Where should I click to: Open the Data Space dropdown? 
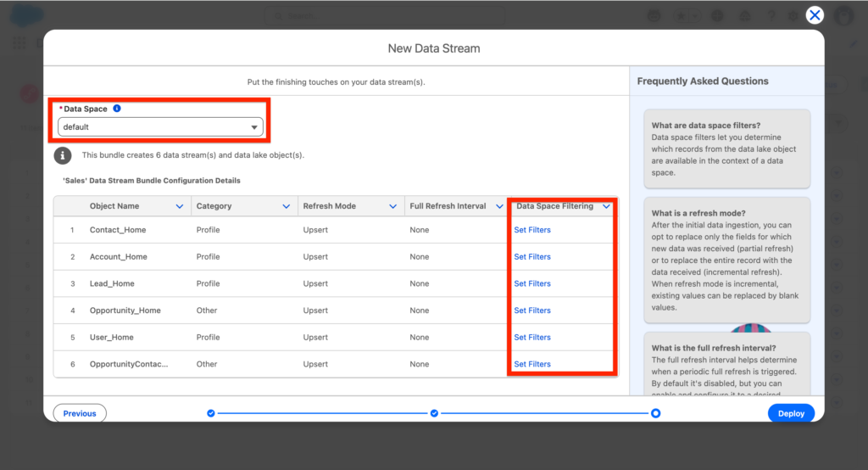click(x=160, y=127)
